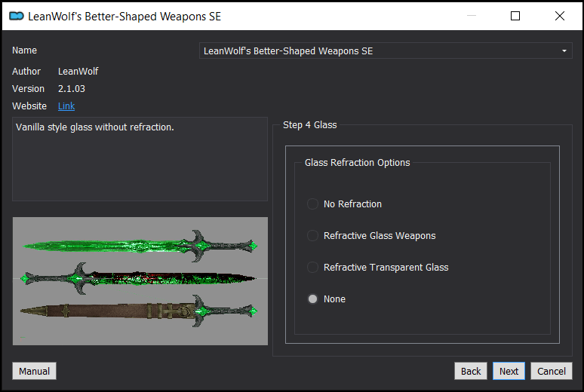Click the Manual button
Screen dimensions: 584x392
point(34,371)
